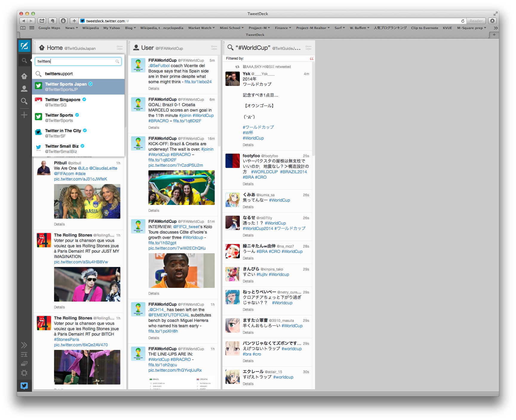Open #WorldCup column filter settings icon
This screenshot has width=516, height=420.
(308, 48)
